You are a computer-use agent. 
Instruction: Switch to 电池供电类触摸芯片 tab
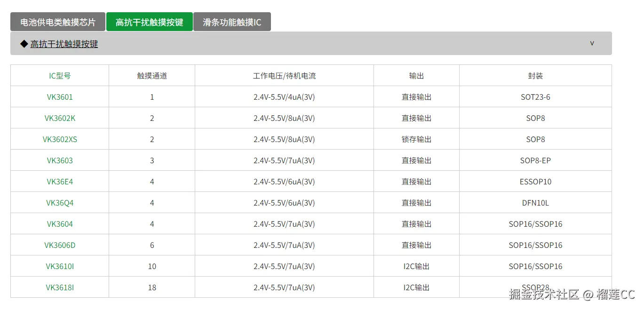58,22
